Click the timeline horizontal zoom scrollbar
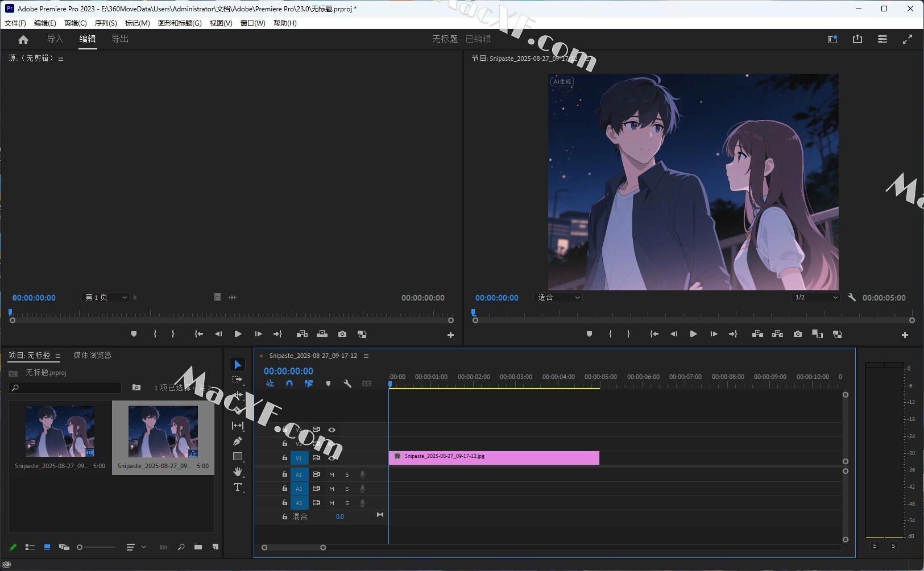The width and height of the screenshot is (924, 571). click(x=293, y=548)
